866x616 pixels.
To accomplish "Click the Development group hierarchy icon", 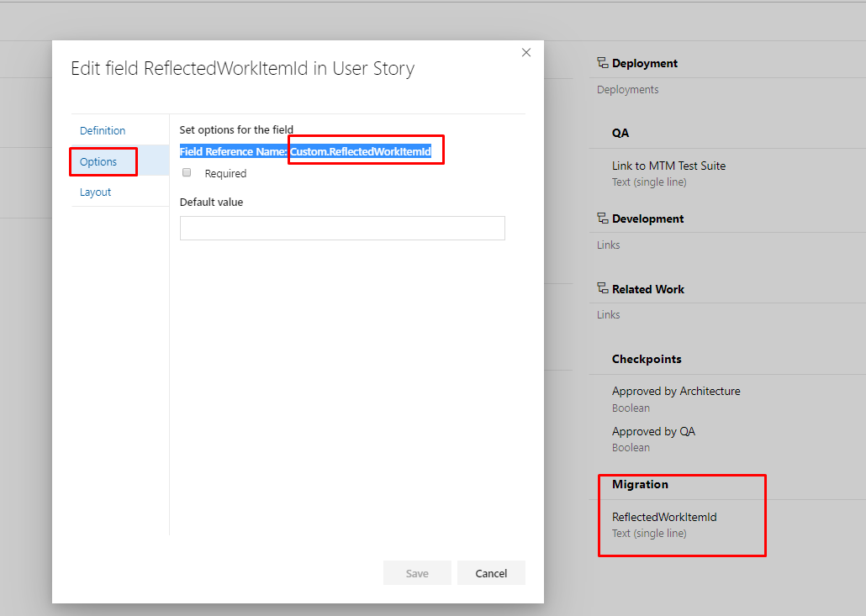I will point(604,218).
